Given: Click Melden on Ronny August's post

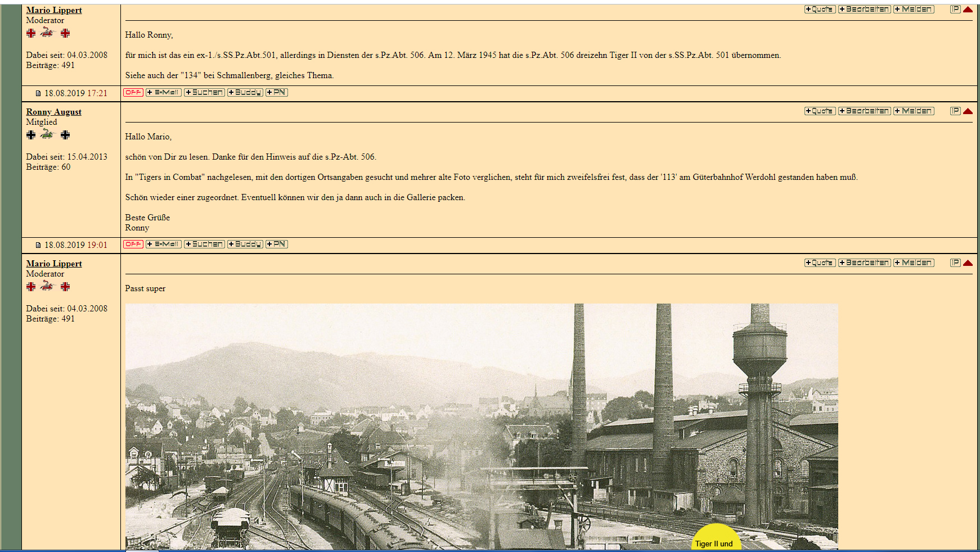Looking at the screenshot, I should 914,111.
